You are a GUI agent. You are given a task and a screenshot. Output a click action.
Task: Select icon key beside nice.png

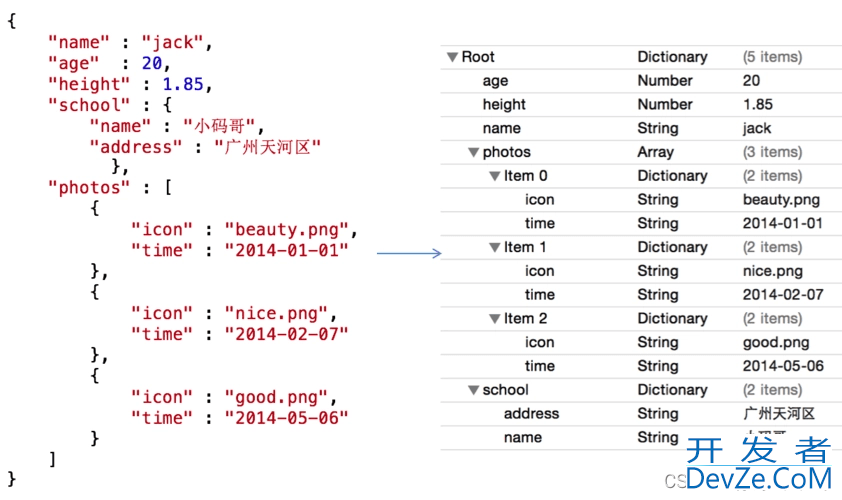pyautogui.click(x=539, y=271)
